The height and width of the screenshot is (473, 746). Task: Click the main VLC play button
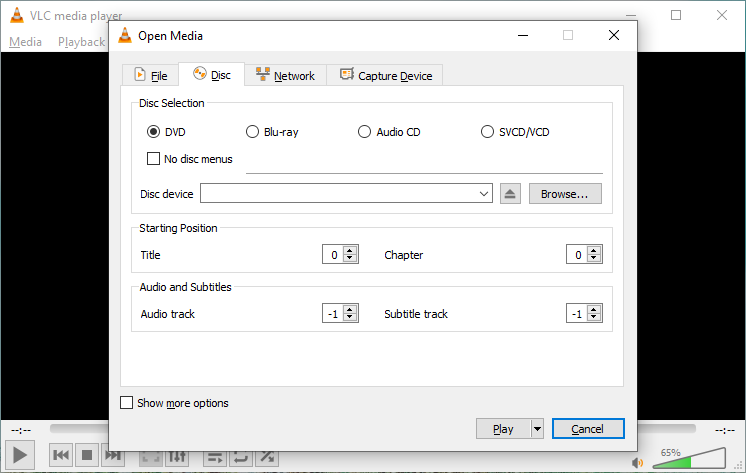coord(20,455)
